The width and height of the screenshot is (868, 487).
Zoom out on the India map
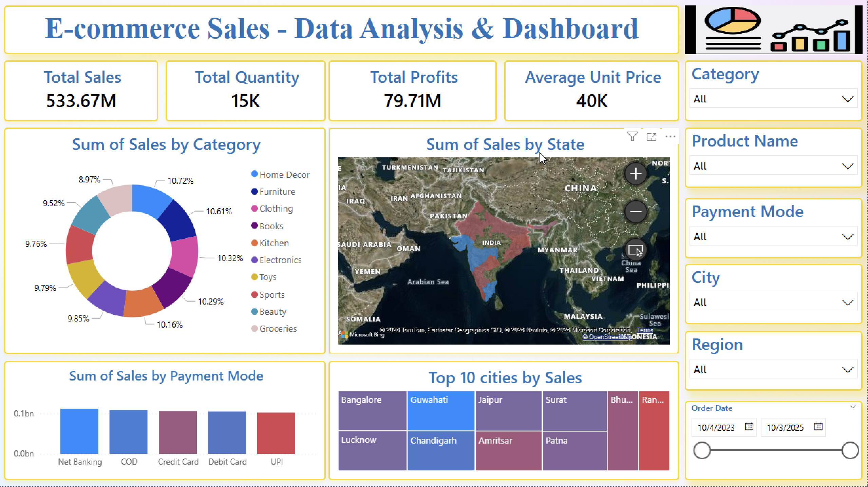636,212
